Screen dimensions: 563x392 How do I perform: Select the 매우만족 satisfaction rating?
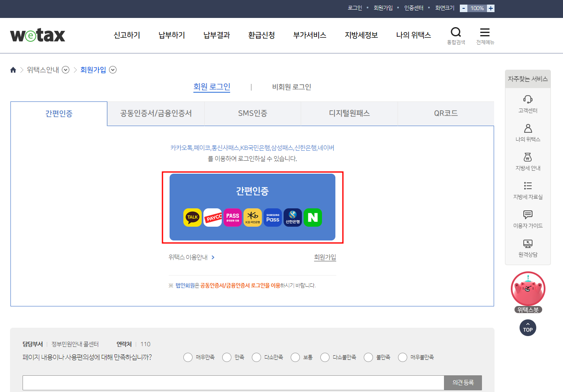point(188,357)
